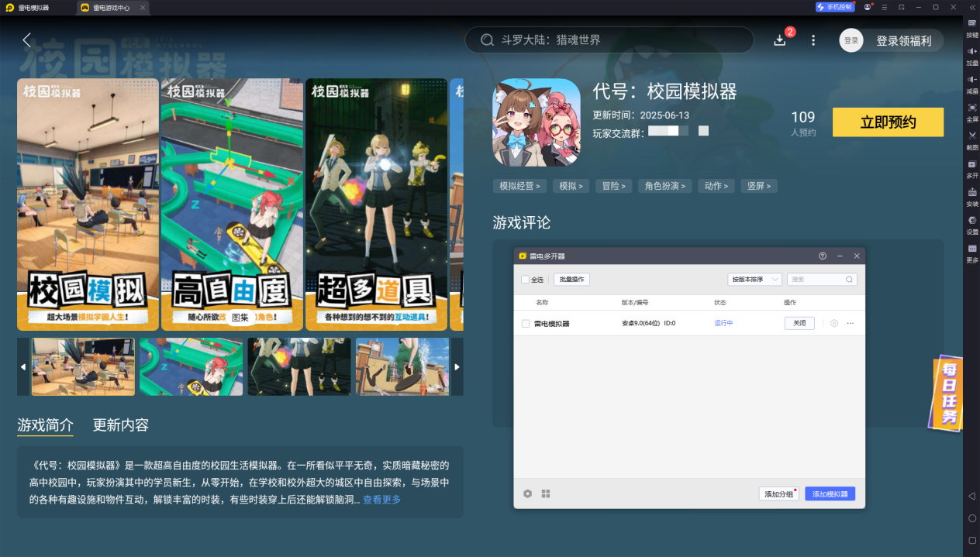Viewport: 980px width, 557px height.
Task: Open settings gear in the multi-instance manager footer
Action: coord(528,493)
